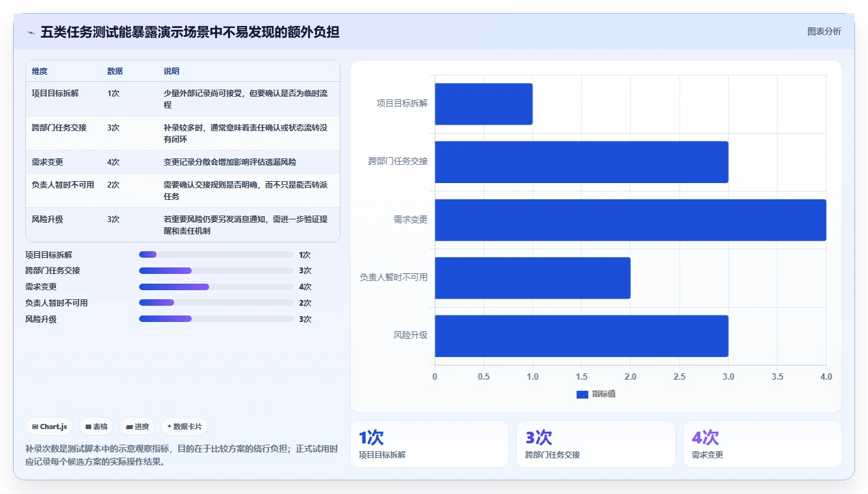Click the 2次 value in 负责人暂时不可用 table row
The width and height of the screenshot is (868, 494).
(x=113, y=184)
